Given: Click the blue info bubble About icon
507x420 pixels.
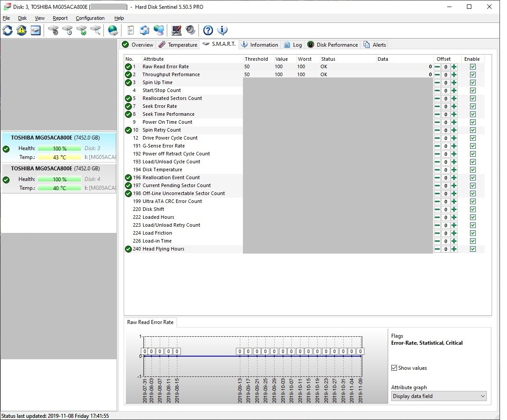Looking at the screenshot, I should [222, 30].
